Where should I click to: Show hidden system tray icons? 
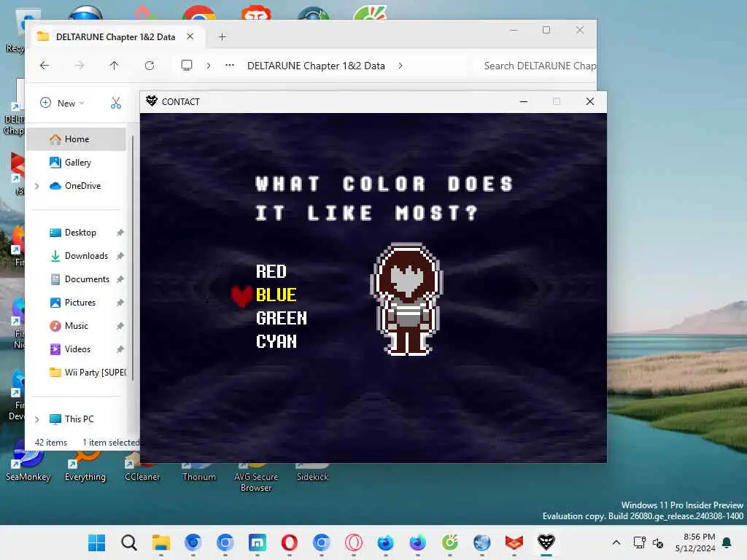click(616, 542)
